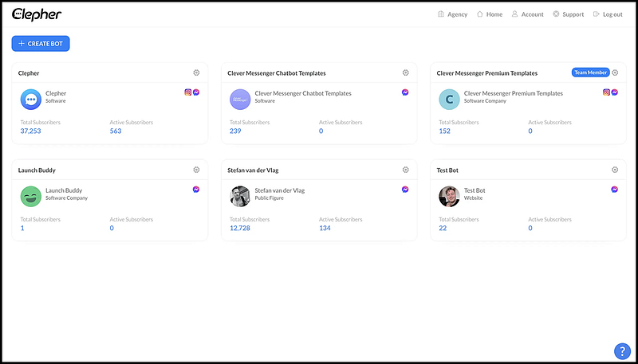Click the Create Bot button

click(x=41, y=44)
